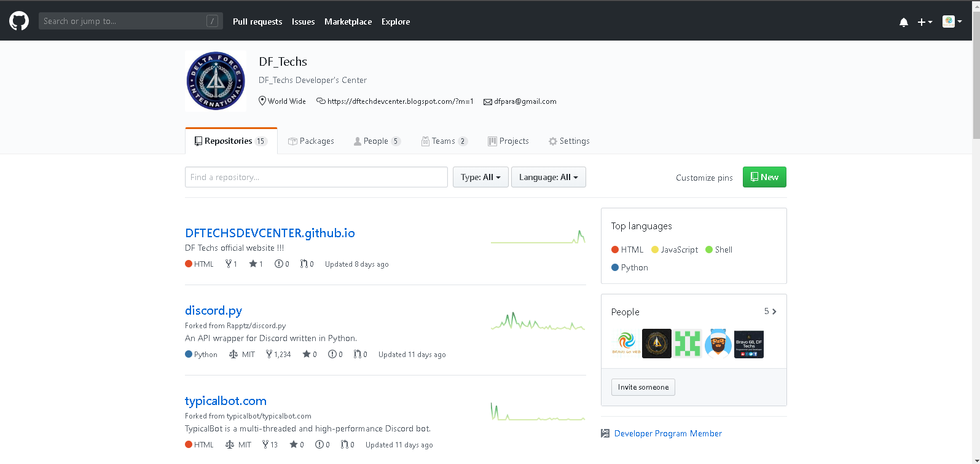
Task: Click the dfpara@gmail.com email link
Action: [x=525, y=101]
